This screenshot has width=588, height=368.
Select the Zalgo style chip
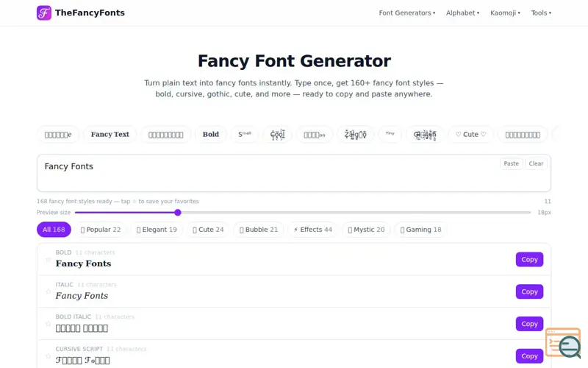[355, 135]
